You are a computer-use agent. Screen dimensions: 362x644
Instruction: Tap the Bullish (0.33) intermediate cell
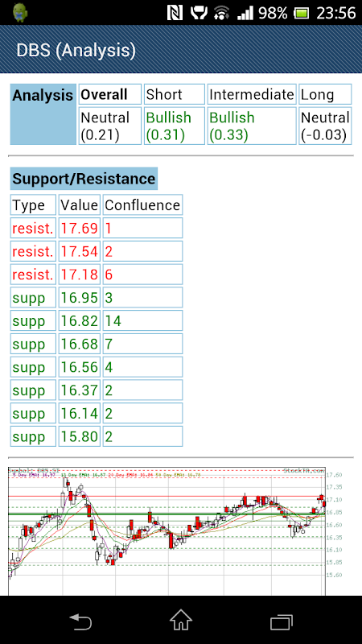252,126
